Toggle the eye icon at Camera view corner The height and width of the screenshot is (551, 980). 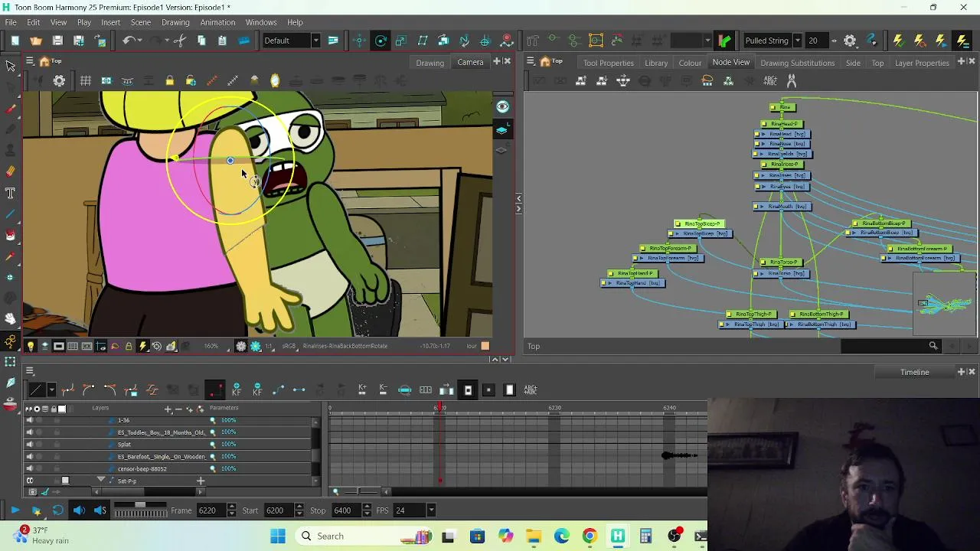coord(502,107)
